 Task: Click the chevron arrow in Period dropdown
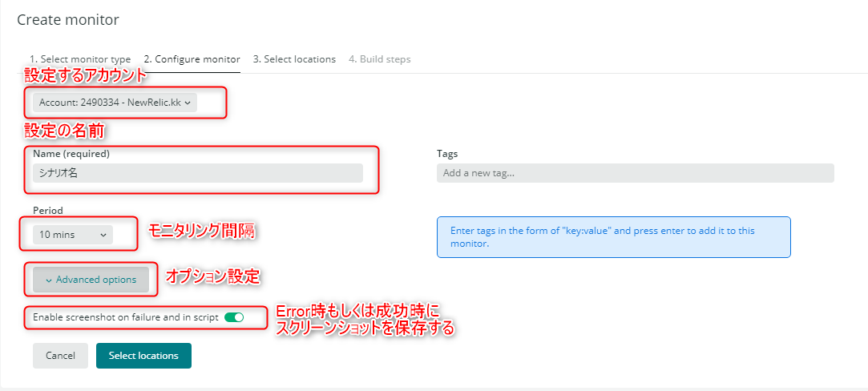coord(103,235)
